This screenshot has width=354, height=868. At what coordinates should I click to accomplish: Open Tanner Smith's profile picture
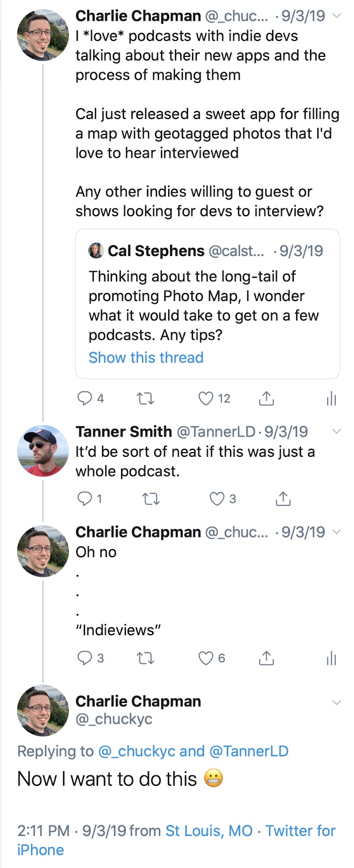43,451
